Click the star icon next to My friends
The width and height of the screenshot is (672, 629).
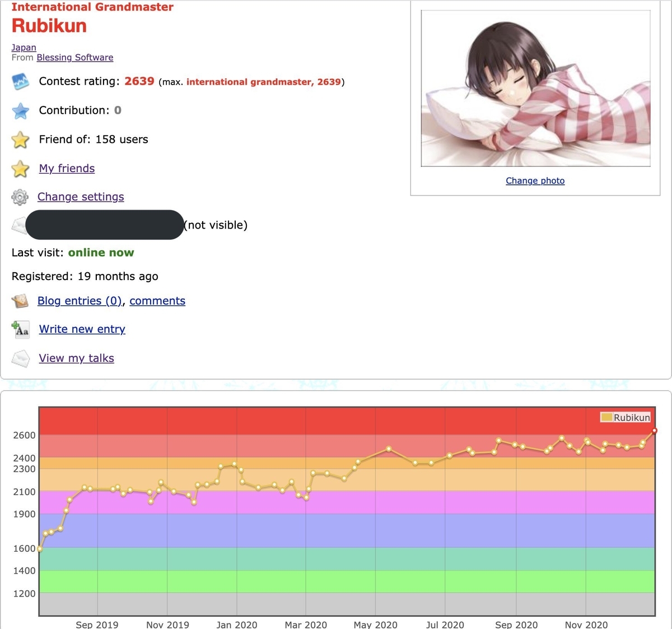pyautogui.click(x=20, y=169)
